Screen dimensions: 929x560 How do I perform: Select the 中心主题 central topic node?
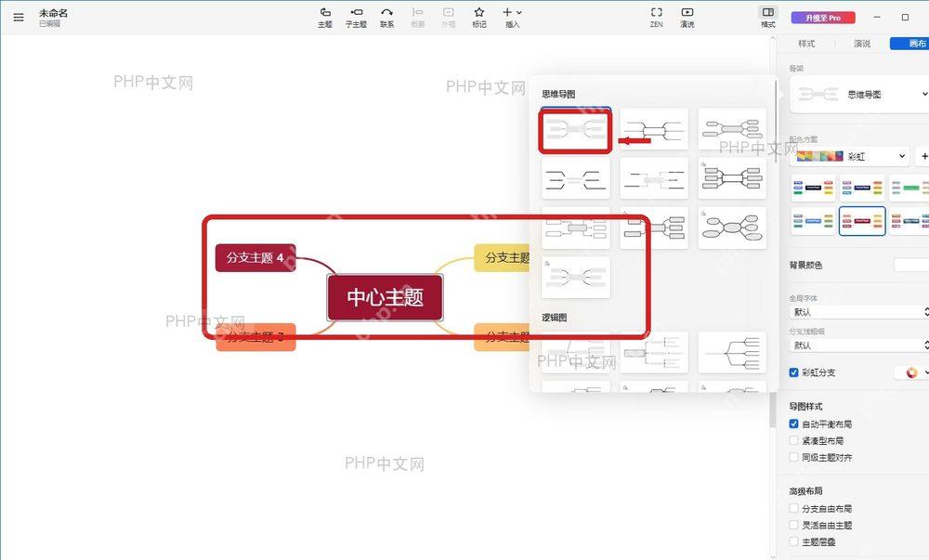pyautogui.click(x=386, y=297)
